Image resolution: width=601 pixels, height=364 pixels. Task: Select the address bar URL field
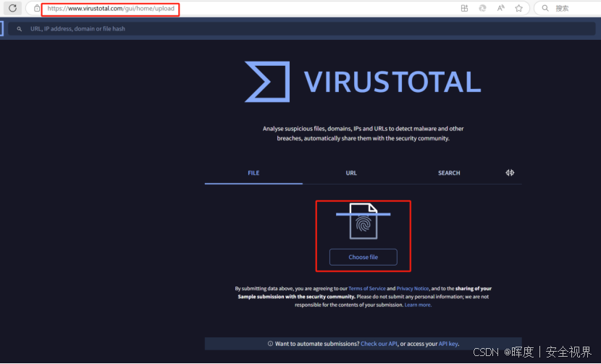click(x=111, y=9)
